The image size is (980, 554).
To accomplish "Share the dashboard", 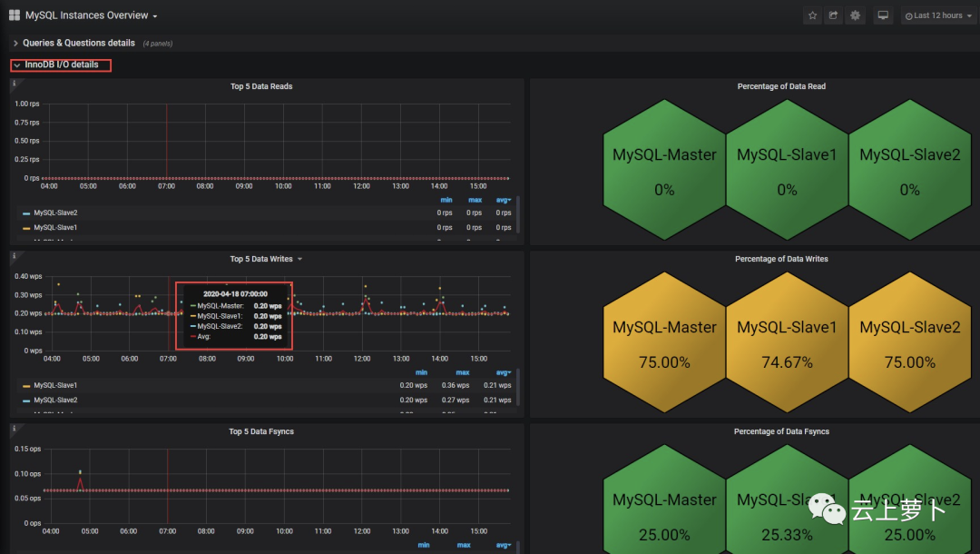I will tap(833, 15).
